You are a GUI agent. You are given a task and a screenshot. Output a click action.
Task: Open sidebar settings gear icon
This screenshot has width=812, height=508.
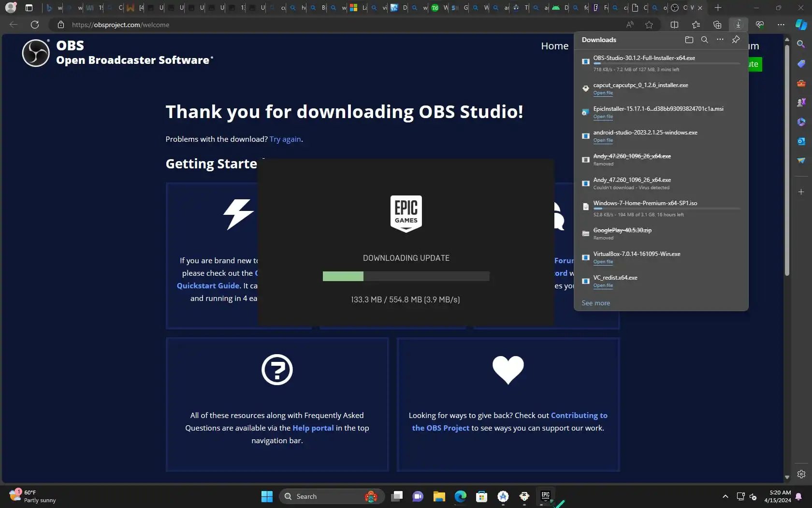click(x=801, y=474)
